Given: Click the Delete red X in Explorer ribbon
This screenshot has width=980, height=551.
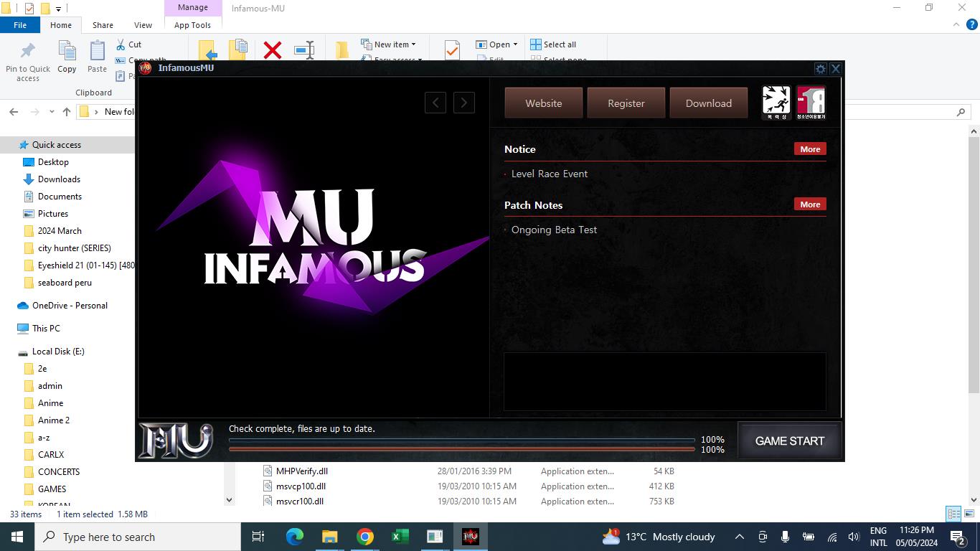Looking at the screenshot, I should pyautogui.click(x=273, y=50).
